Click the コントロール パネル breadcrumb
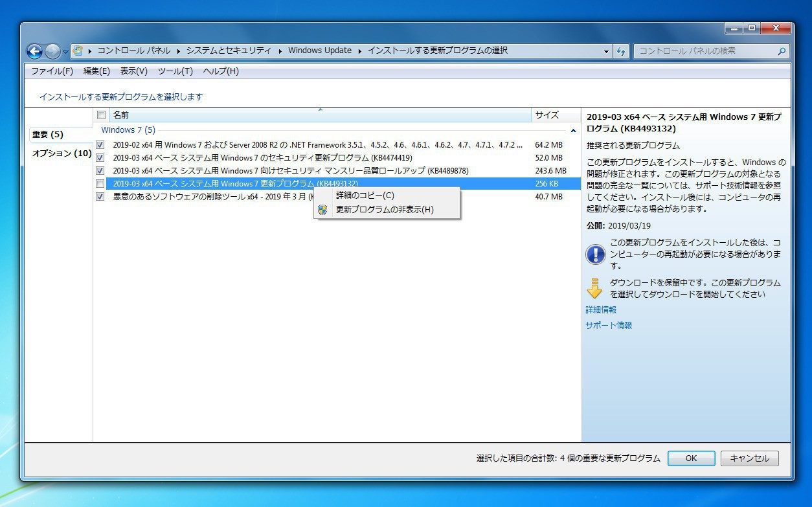The width and height of the screenshot is (812, 507). 134,51
